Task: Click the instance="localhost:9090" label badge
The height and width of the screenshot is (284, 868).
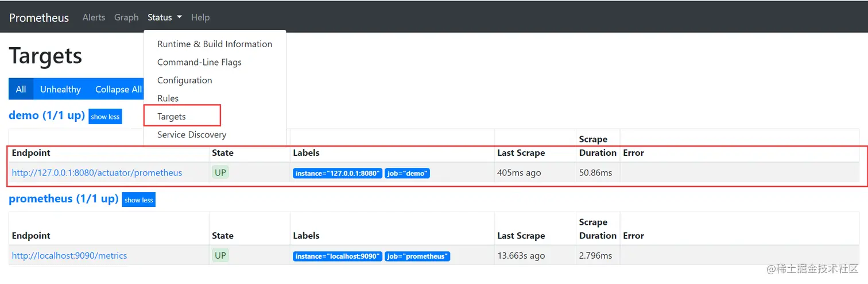Action: (x=338, y=256)
